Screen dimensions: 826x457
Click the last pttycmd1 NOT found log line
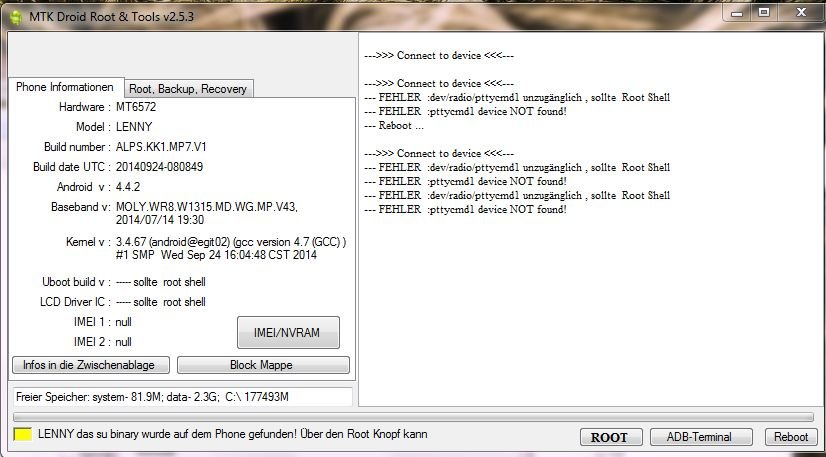(x=465, y=209)
